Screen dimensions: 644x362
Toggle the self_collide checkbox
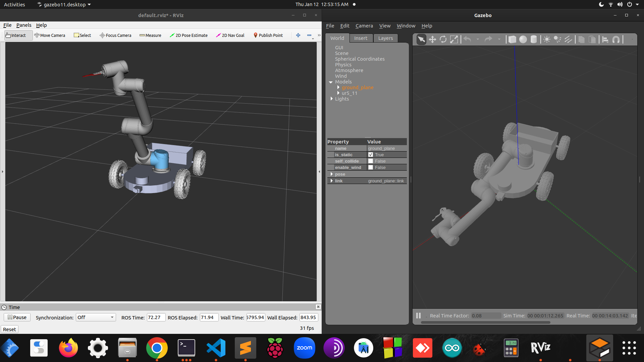pos(371,161)
